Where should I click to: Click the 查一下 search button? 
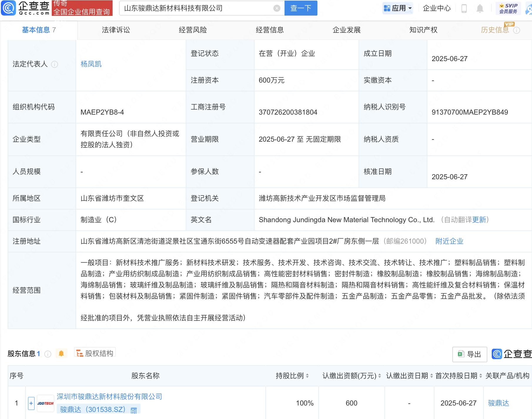[300, 8]
